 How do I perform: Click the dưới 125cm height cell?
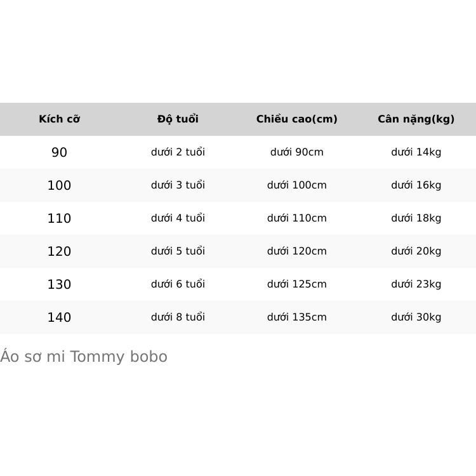click(297, 284)
